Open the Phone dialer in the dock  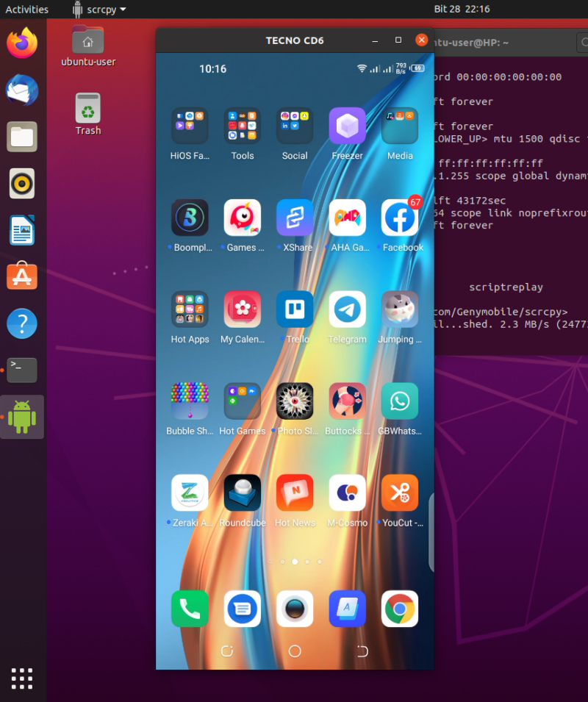tap(190, 609)
